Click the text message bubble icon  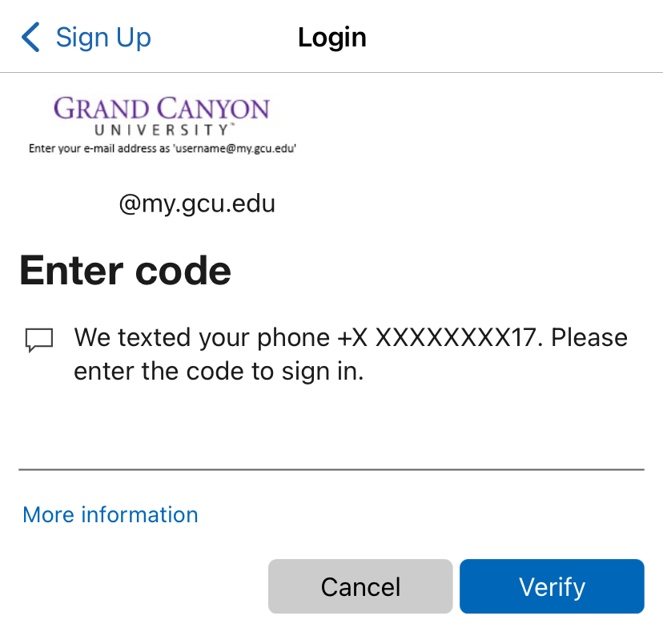point(39,340)
